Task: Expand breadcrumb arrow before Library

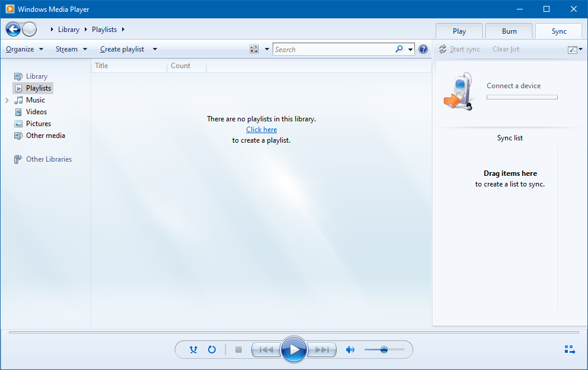Action: pyautogui.click(x=52, y=29)
